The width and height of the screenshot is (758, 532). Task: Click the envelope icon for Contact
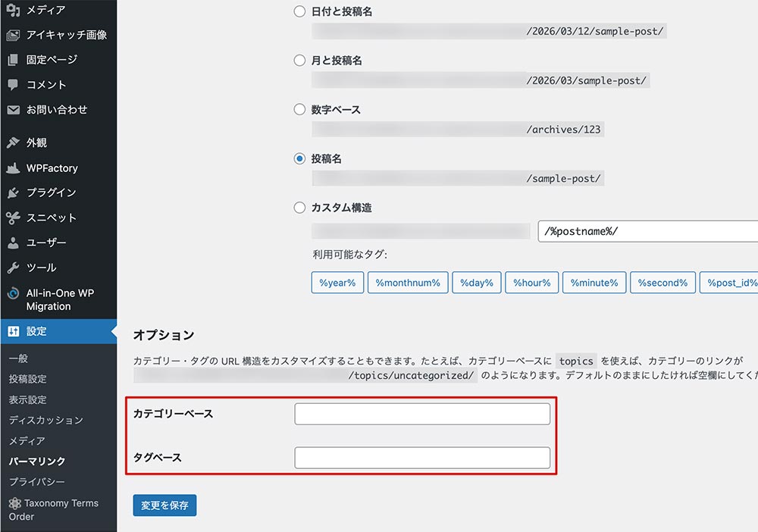(x=13, y=110)
